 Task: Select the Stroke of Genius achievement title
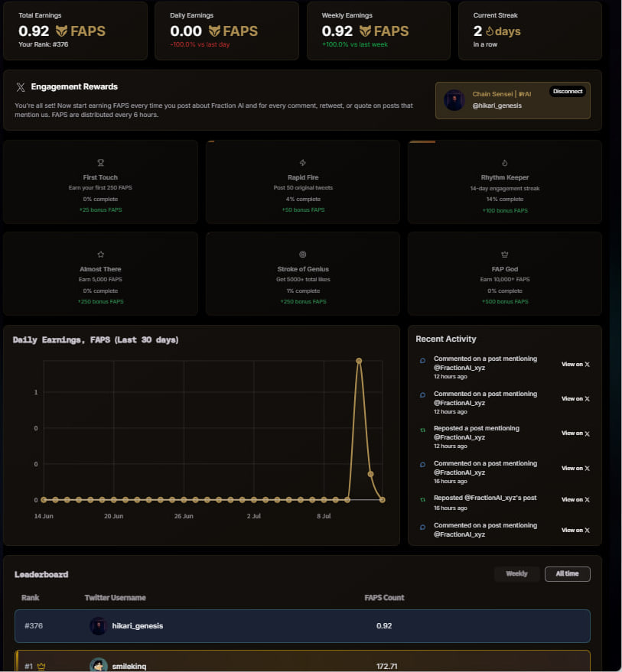303,269
